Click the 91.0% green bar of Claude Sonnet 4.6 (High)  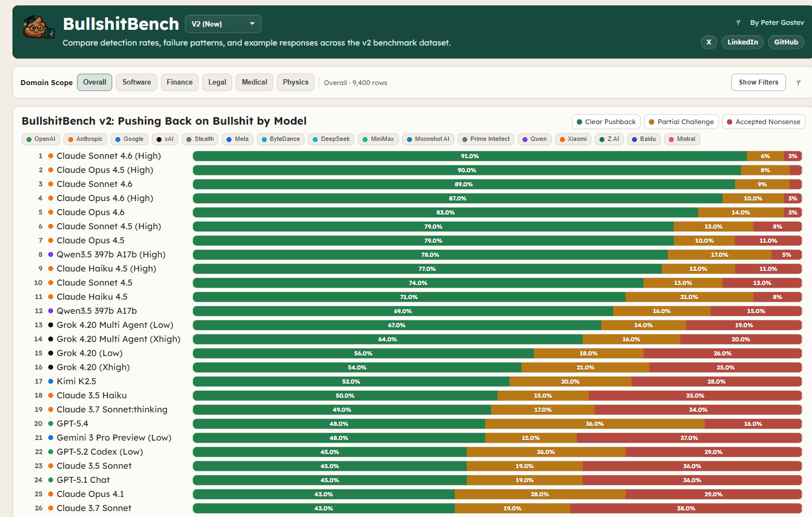[x=469, y=156]
